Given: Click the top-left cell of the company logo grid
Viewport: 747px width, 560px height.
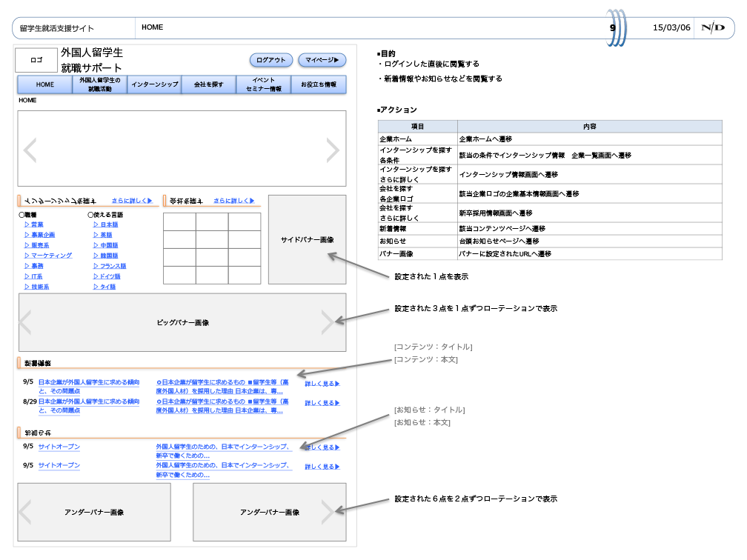Looking at the screenshot, I should (179, 221).
